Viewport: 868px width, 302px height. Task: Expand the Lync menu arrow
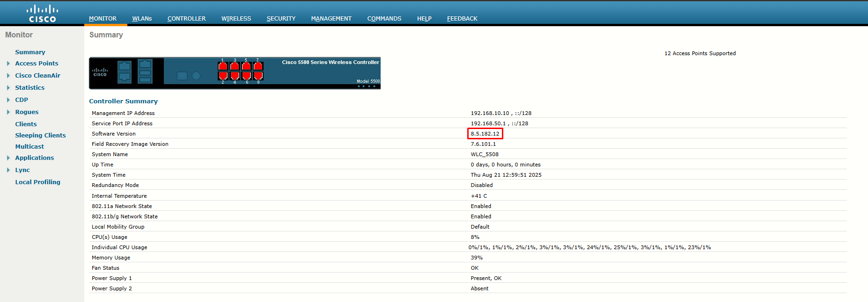pyautogui.click(x=8, y=170)
